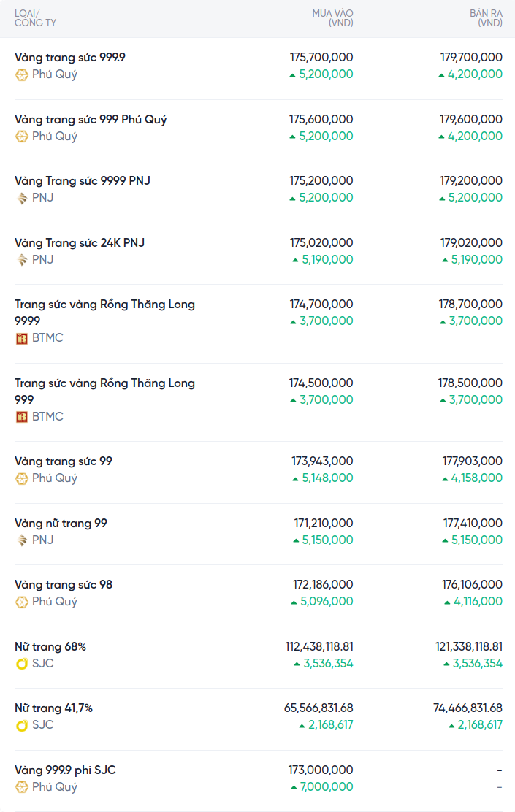
Task: Click PNJ logo under Vàng nữ trang 99
Action: click(22, 540)
